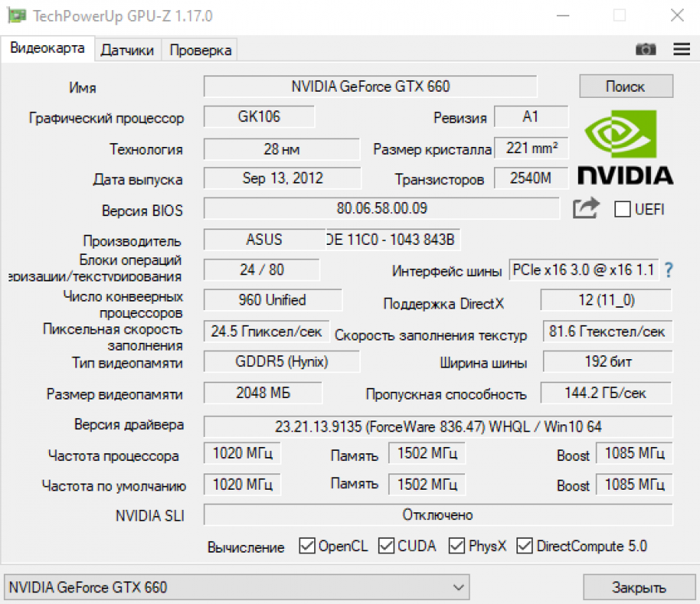Toggle the PhysX checkbox

point(457,546)
